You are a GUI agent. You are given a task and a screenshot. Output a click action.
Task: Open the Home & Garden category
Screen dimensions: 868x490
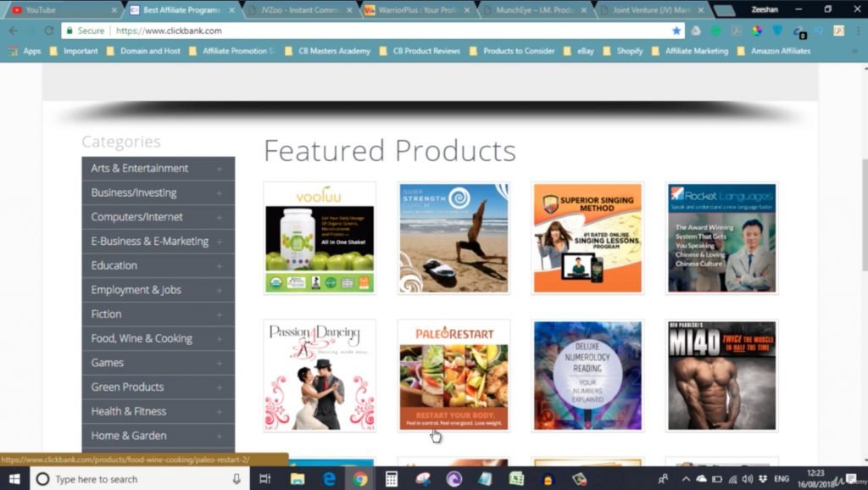coord(159,436)
